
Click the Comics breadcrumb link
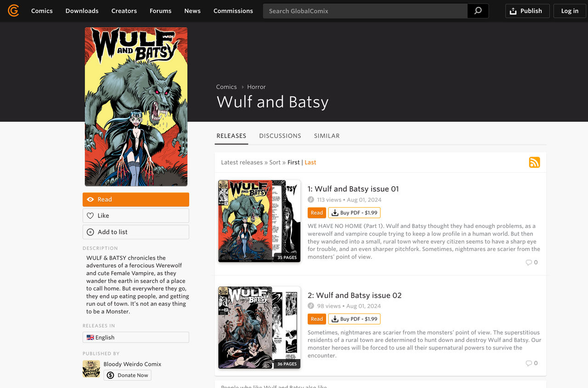point(226,87)
